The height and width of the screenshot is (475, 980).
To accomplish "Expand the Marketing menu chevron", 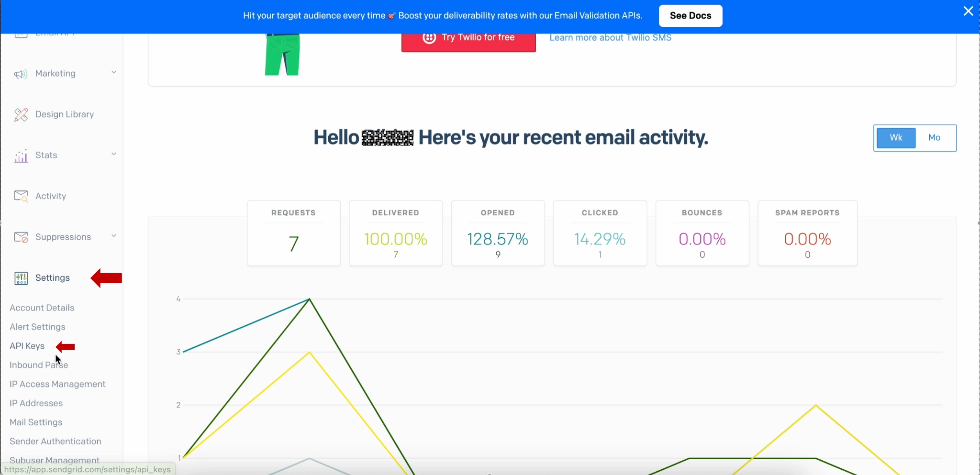I will [114, 72].
